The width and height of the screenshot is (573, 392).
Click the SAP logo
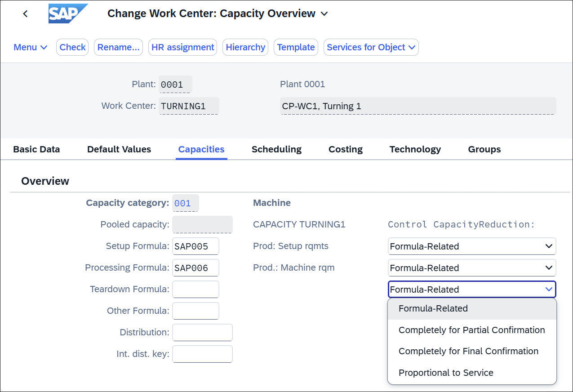tap(68, 13)
